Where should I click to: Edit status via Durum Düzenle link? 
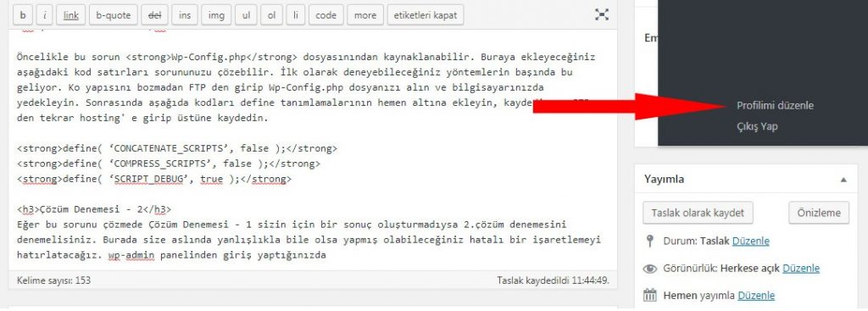751,242
